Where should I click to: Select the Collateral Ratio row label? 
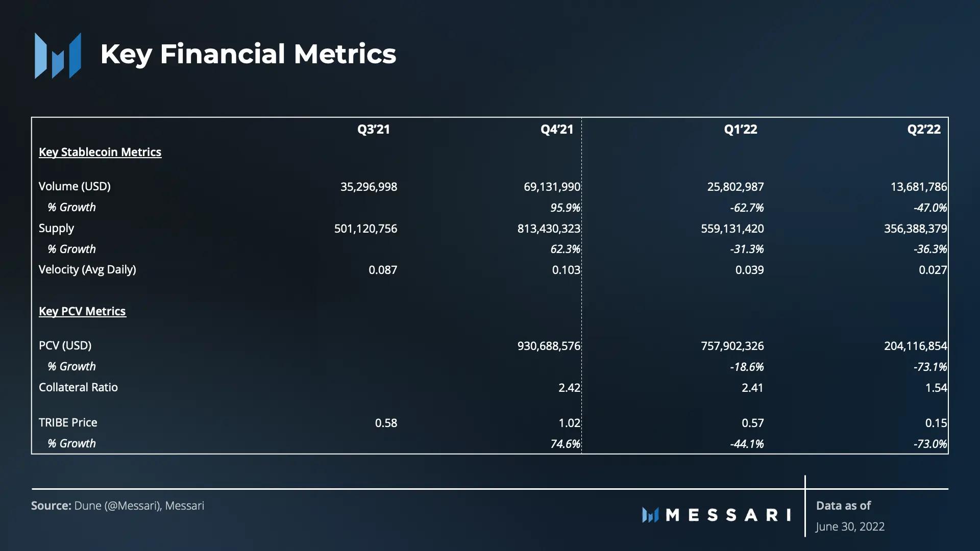tap(78, 387)
